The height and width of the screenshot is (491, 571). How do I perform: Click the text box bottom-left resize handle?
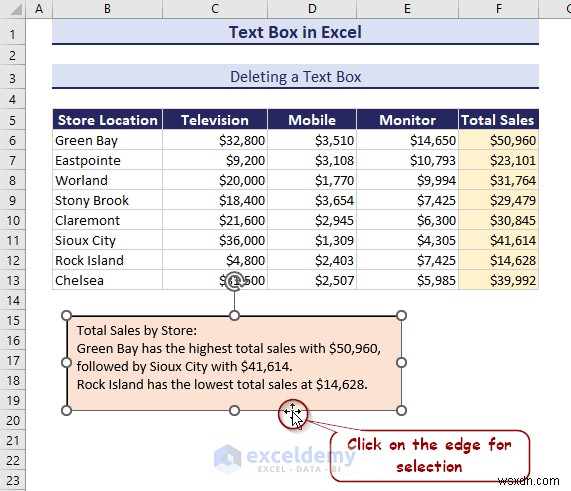(x=67, y=411)
